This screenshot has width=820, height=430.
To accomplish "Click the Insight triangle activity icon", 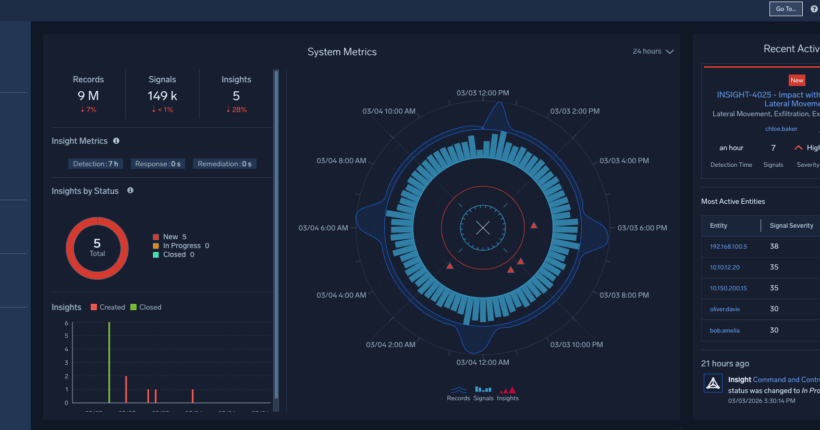I will click(712, 383).
